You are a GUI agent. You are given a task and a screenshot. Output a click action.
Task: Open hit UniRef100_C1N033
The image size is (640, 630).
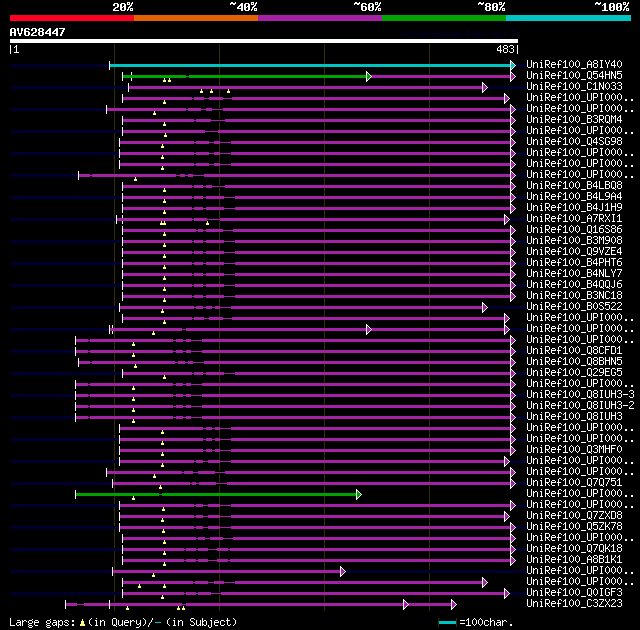click(574, 87)
